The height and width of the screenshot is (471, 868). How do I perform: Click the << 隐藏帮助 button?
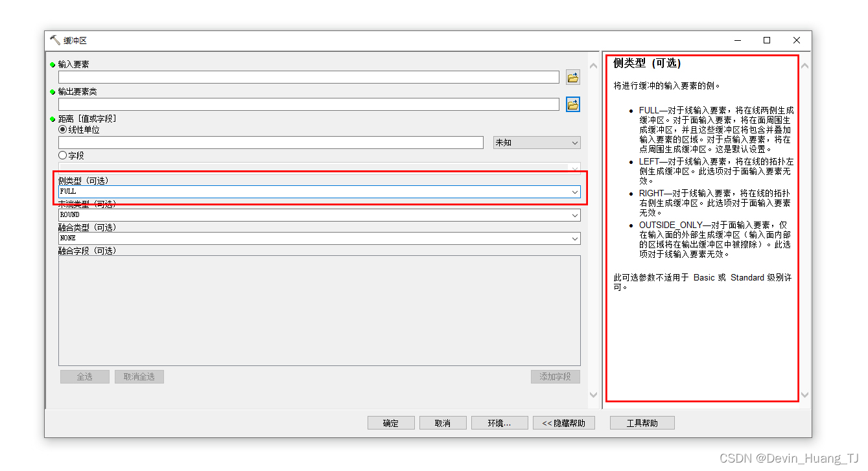coord(563,423)
